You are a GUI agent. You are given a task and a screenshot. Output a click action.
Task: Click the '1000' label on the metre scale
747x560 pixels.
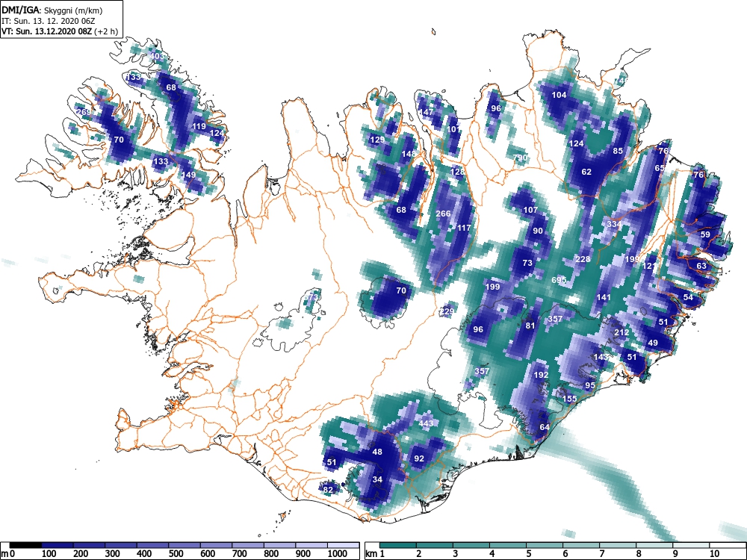[338, 554]
